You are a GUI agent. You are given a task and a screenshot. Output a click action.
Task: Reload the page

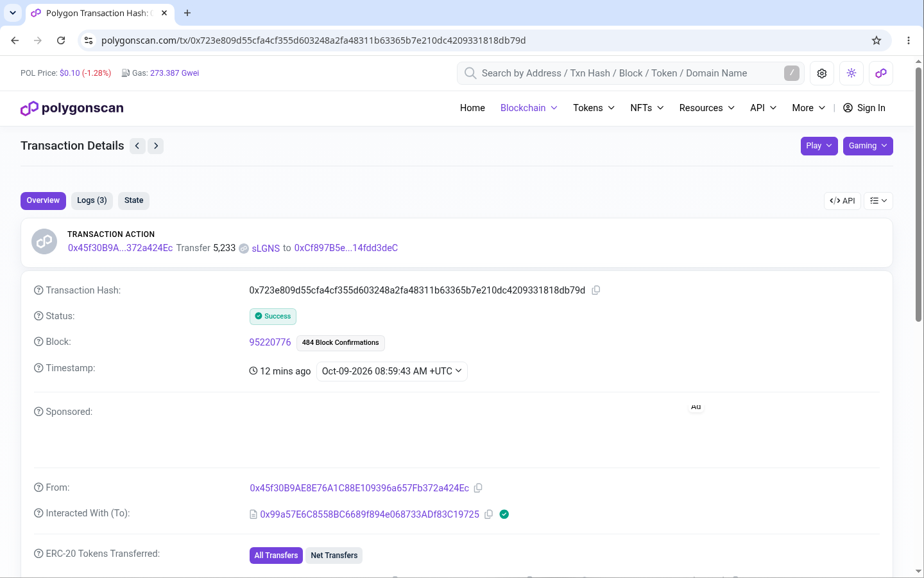(x=61, y=40)
